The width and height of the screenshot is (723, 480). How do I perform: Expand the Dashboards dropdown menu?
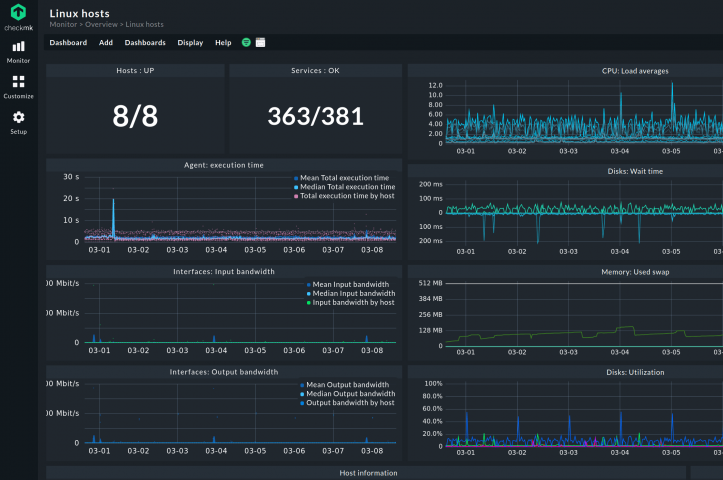click(x=145, y=43)
